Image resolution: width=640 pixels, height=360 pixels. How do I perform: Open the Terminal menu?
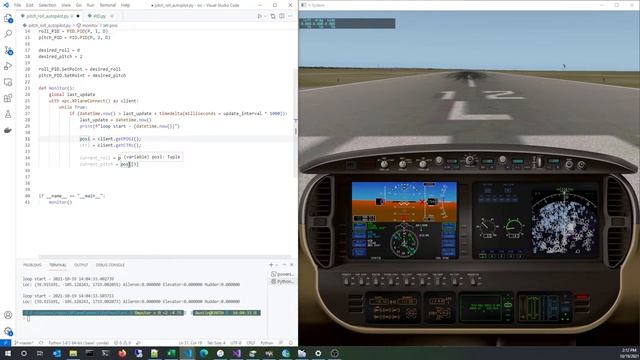tap(108, 5)
